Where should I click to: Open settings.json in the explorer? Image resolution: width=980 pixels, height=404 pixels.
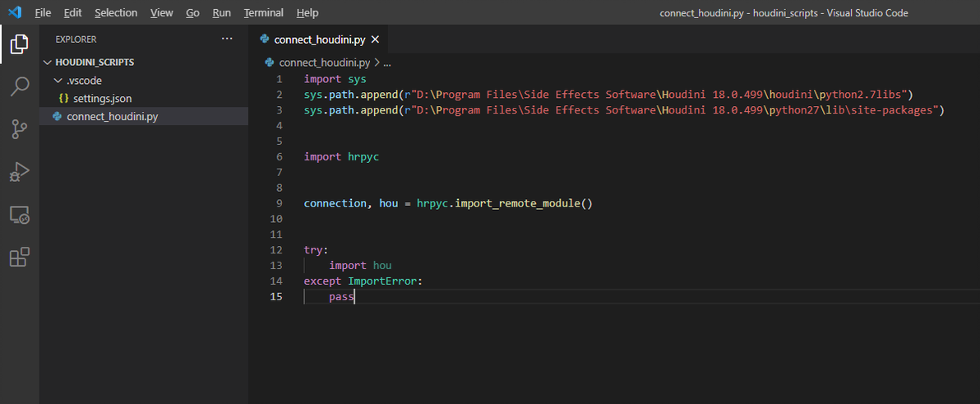(x=102, y=99)
